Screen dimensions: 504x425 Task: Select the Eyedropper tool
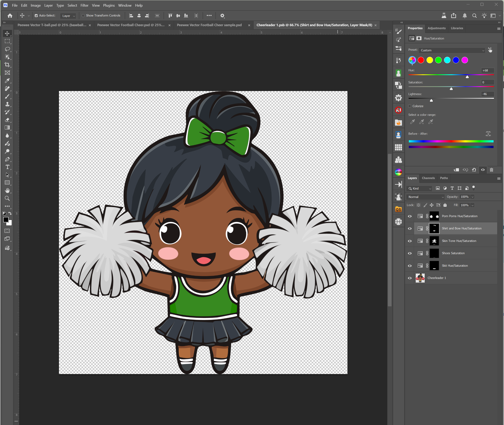[x=7, y=81]
